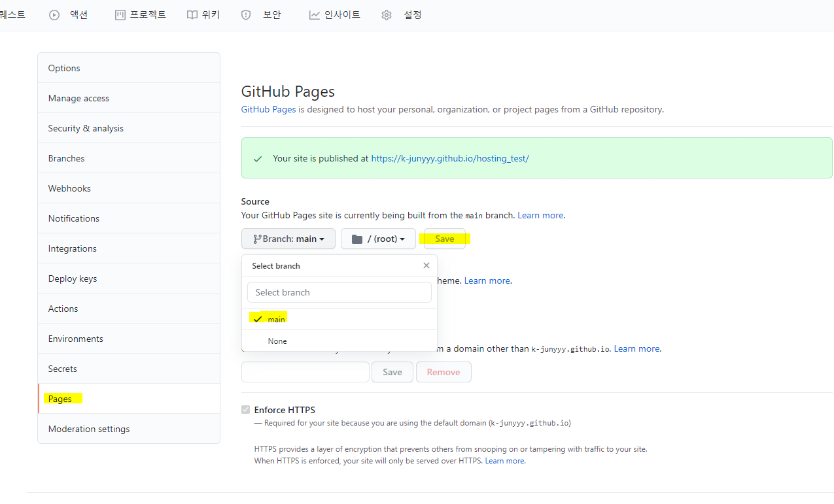
Task: Open the 인사이트 (Insights) tab
Action: click(x=334, y=14)
